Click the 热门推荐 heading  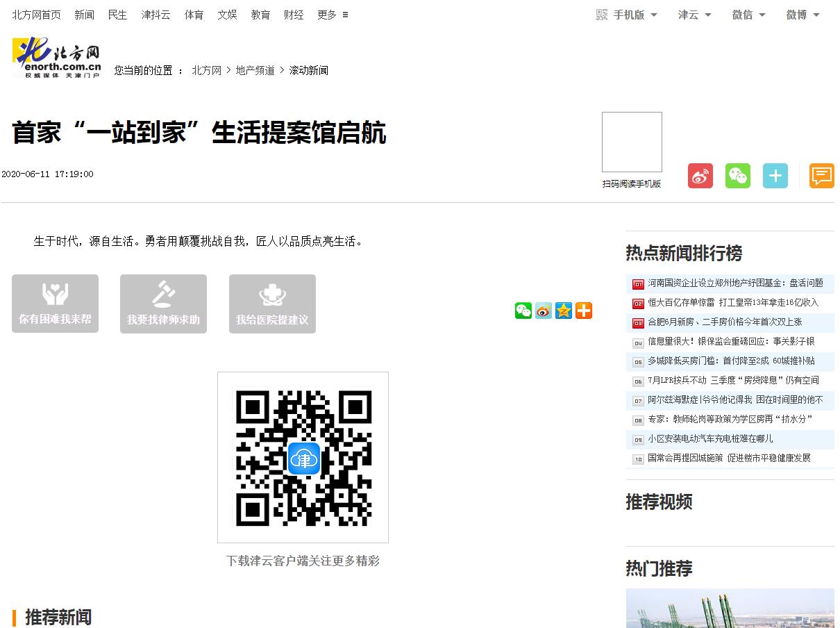[659, 569]
